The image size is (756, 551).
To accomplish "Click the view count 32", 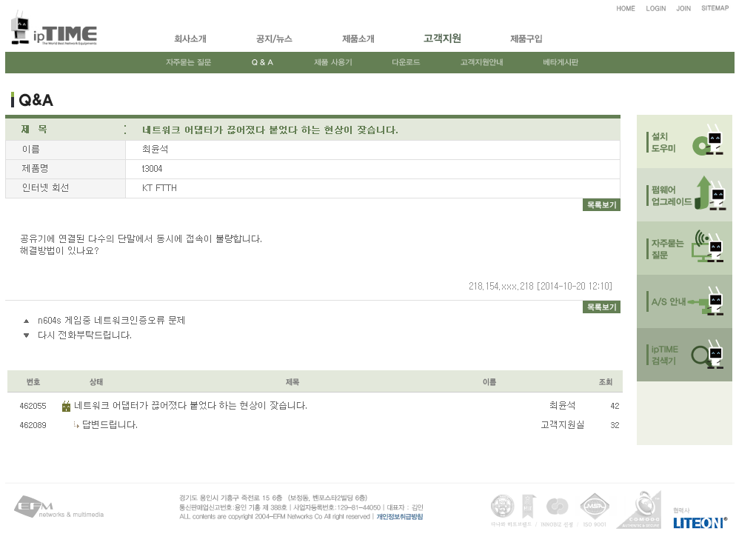I will [615, 425].
